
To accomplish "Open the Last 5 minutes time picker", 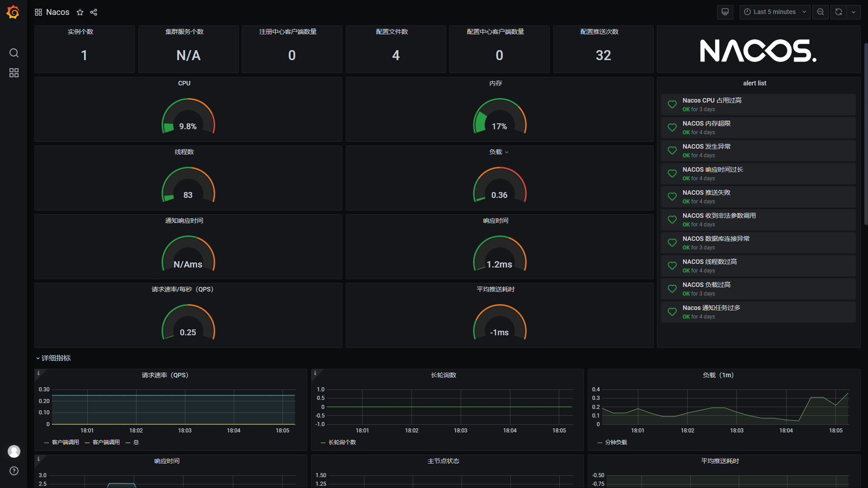I will (x=775, y=12).
